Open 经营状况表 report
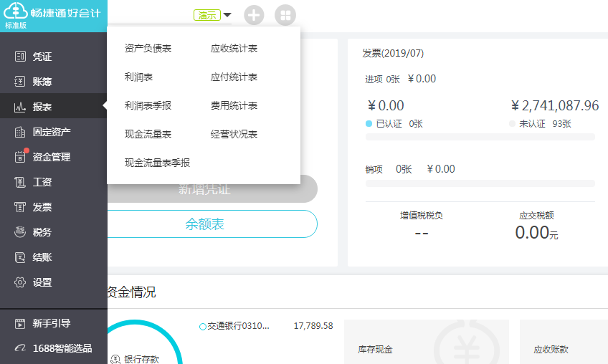The image size is (608, 364). tap(234, 135)
